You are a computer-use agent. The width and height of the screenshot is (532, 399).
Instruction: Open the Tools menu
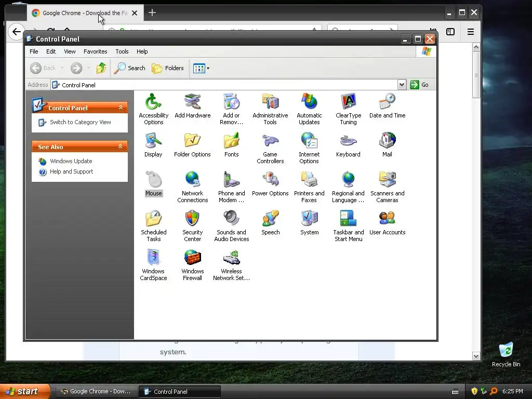(122, 51)
